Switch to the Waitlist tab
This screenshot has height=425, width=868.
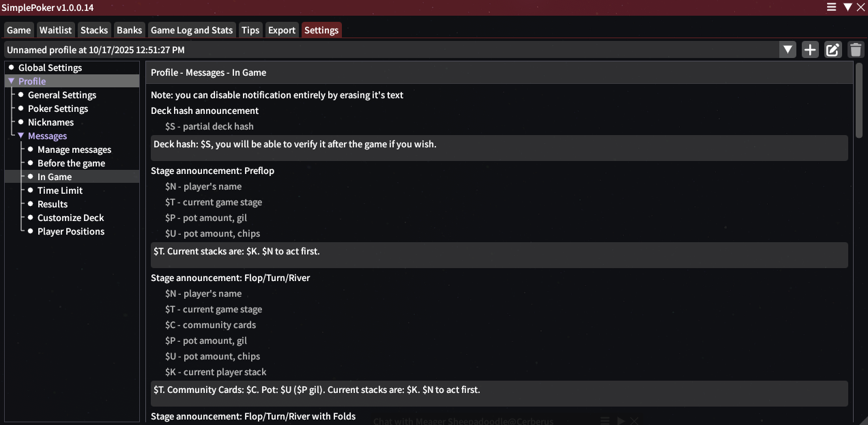point(55,30)
